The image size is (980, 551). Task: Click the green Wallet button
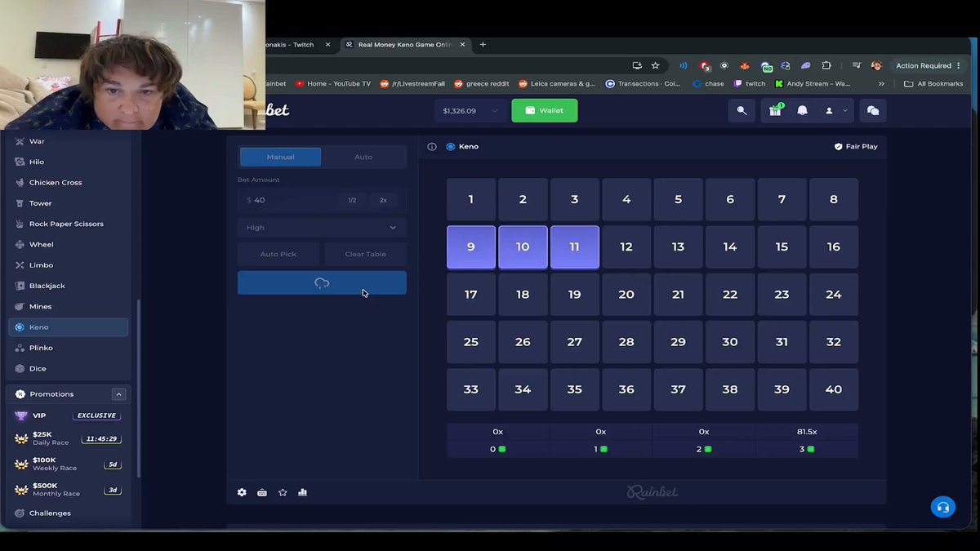coord(545,110)
